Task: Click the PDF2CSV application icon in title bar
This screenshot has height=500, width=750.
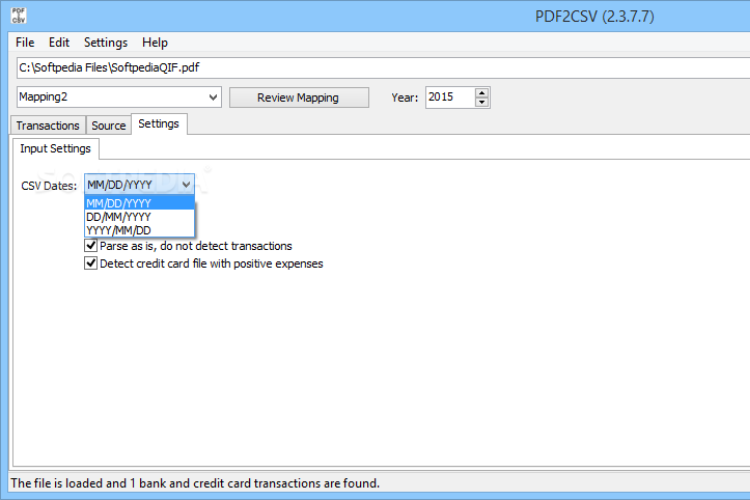Action: pos(18,16)
